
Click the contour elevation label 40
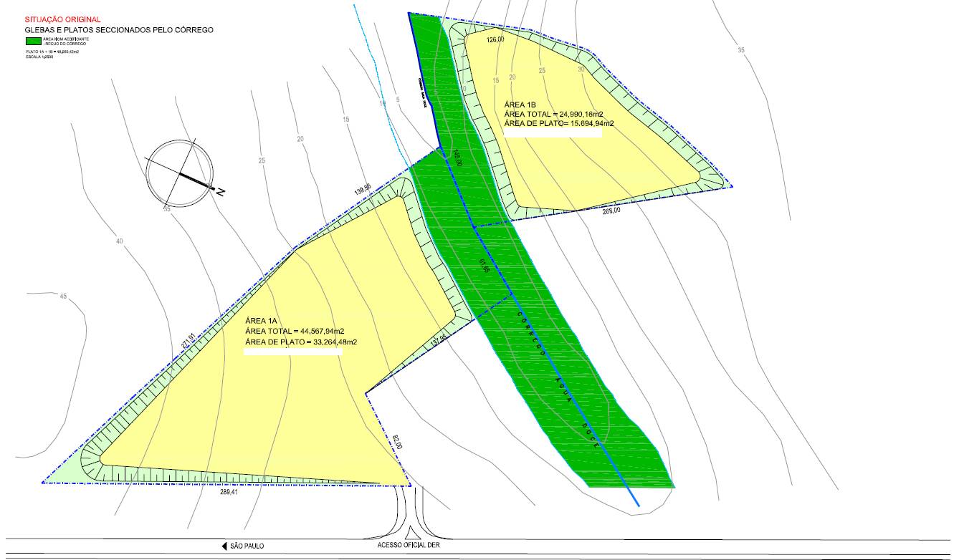pos(120,241)
